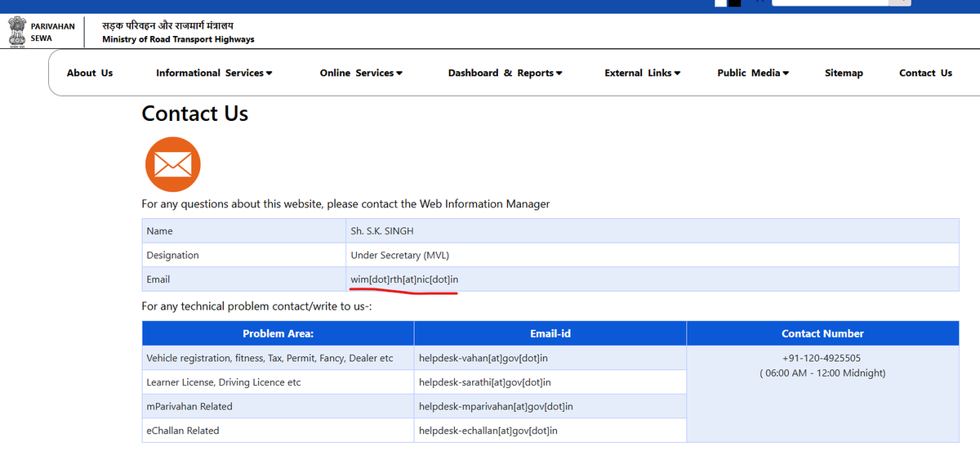Open the About Us page

pos(90,73)
